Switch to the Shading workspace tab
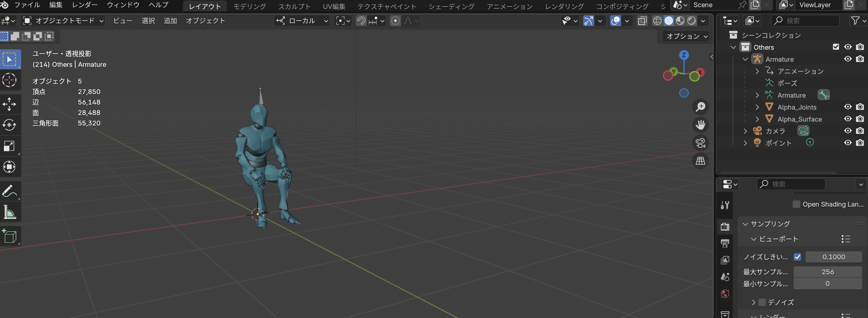Screen dimensions: 868x318 click(x=451, y=6)
